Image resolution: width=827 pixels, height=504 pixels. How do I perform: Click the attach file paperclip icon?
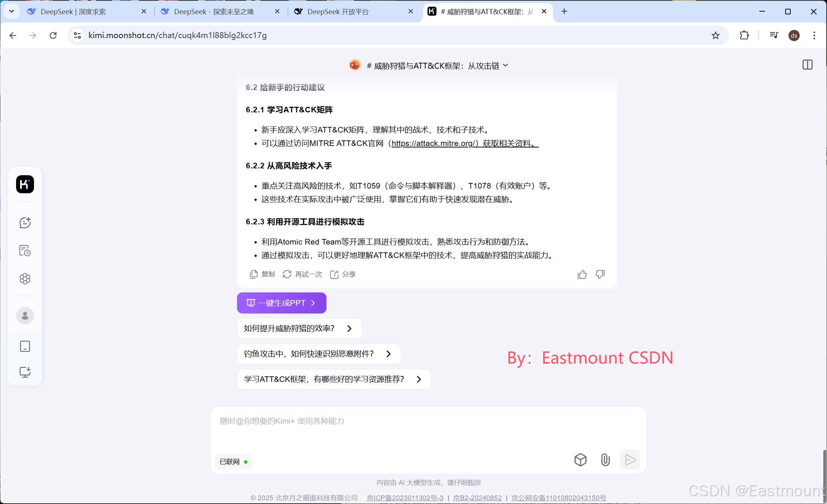pyautogui.click(x=605, y=460)
